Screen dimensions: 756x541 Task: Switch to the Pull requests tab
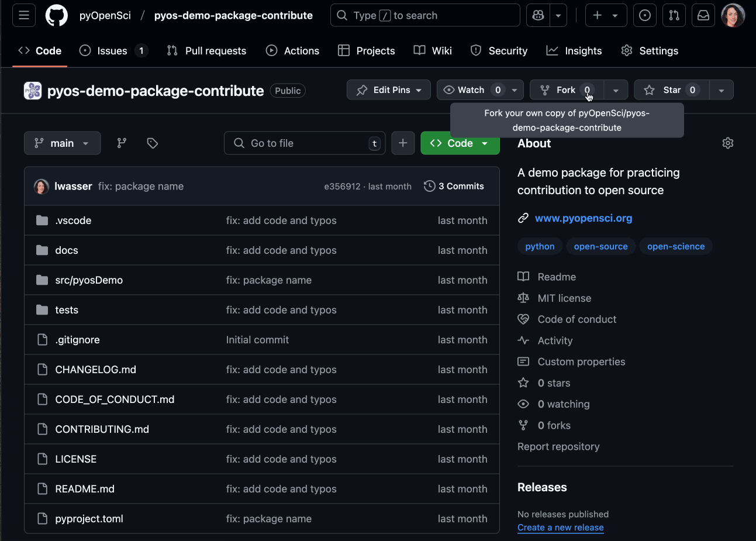[206, 51]
